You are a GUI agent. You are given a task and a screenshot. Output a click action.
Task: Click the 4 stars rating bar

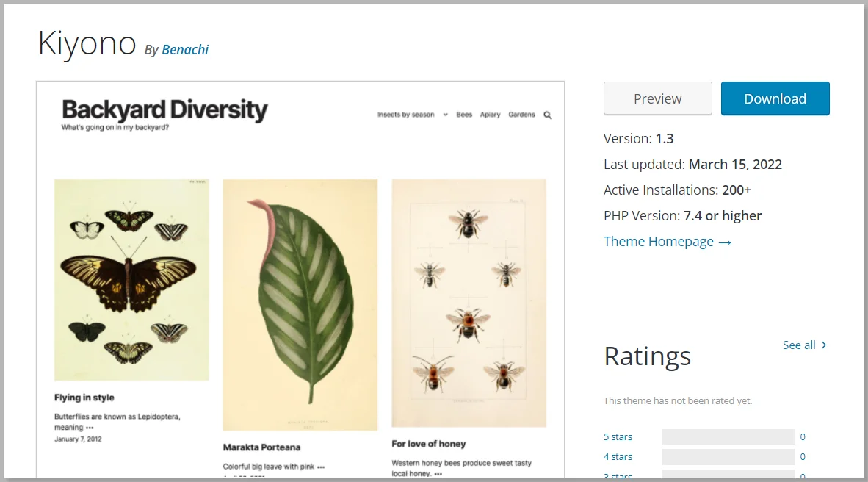[728, 456]
